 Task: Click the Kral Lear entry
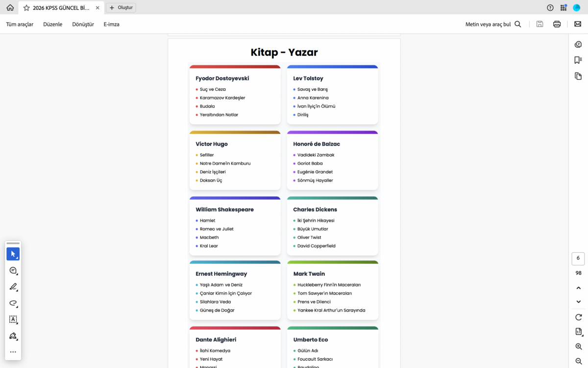pos(209,246)
